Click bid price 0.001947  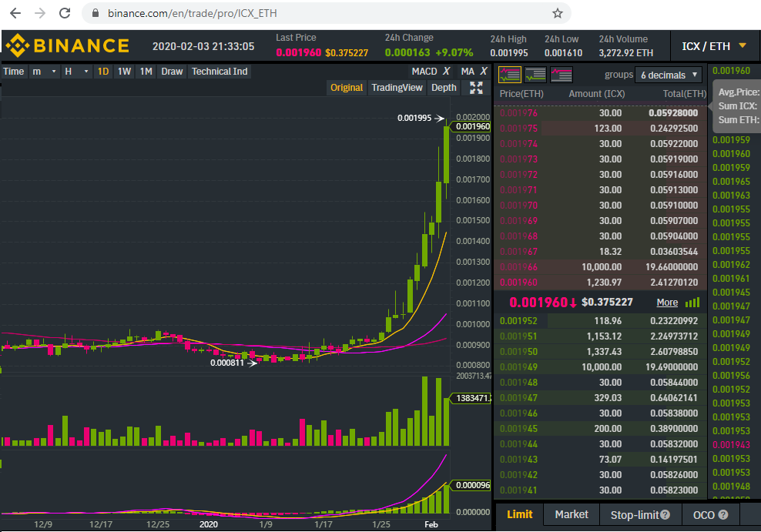click(x=518, y=398)
